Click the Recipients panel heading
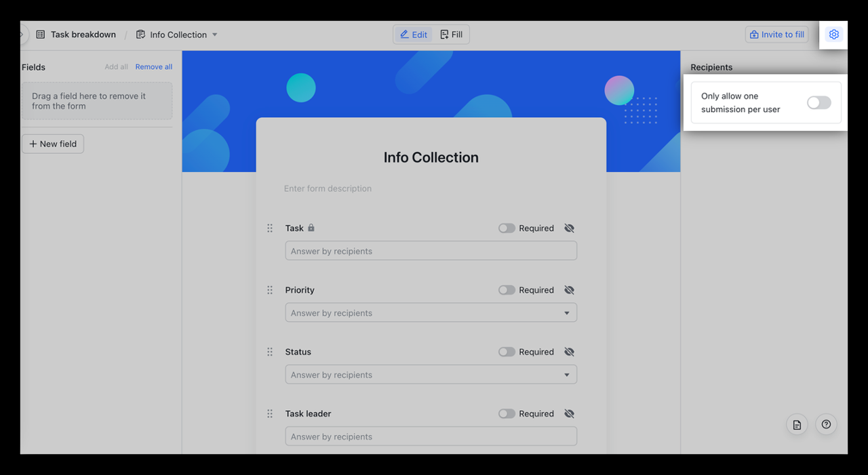The height and width of the screenshot is (475, 868). coord(711,67)
